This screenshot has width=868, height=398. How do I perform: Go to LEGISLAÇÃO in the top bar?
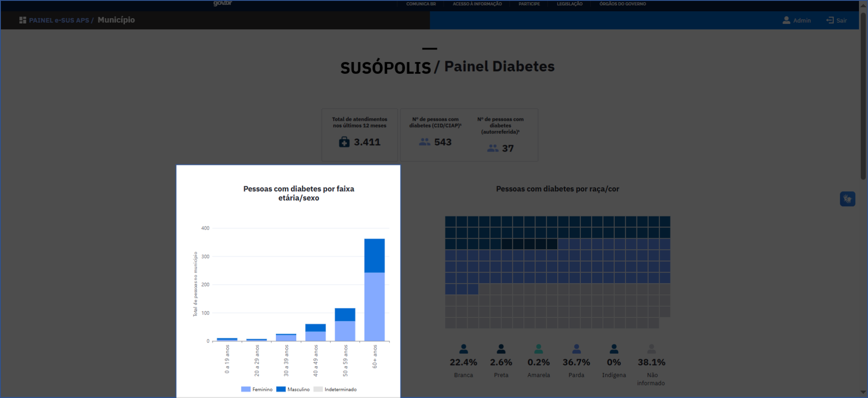pos(569,4)
